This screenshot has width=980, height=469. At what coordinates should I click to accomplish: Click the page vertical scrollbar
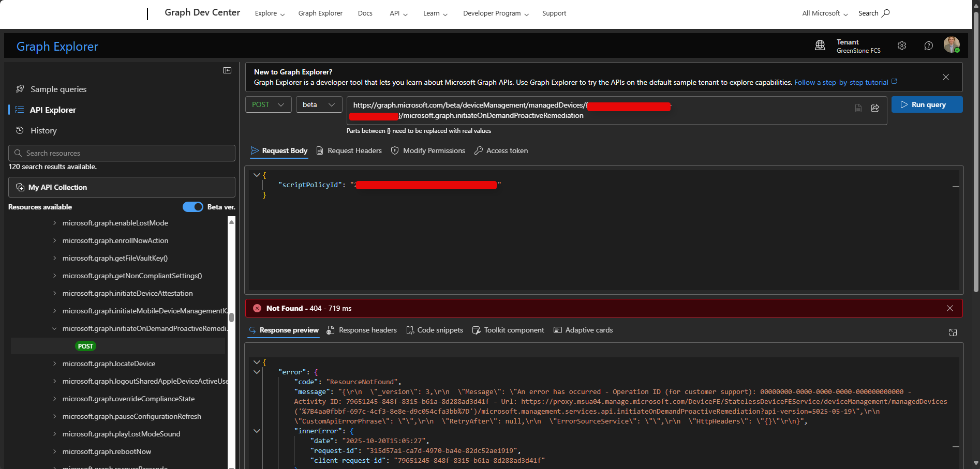pos(976,151)
